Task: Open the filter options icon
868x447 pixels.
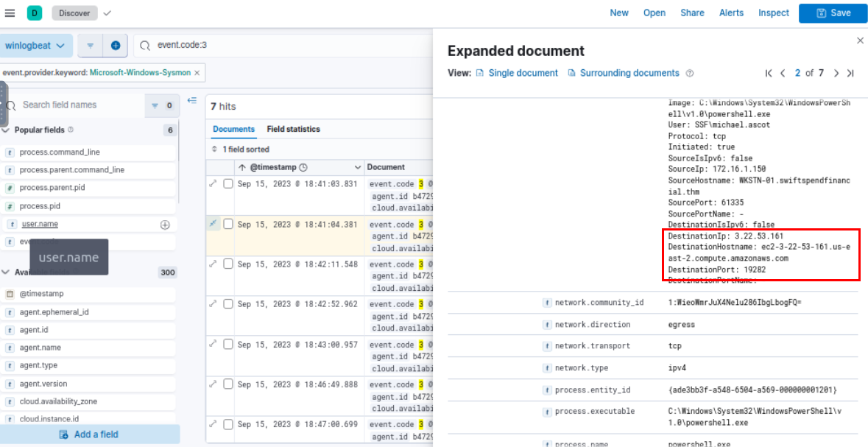Action: pos(91,45)
